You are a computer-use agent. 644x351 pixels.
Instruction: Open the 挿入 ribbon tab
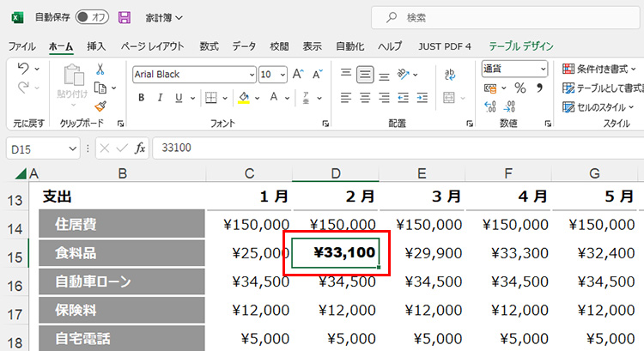tap(96, 46)
